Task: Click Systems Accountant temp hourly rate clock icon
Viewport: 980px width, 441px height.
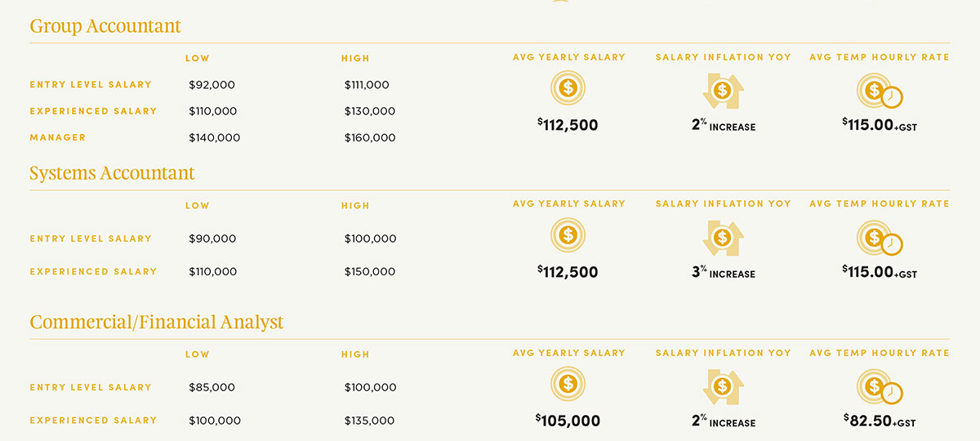Action: (879, 239)
